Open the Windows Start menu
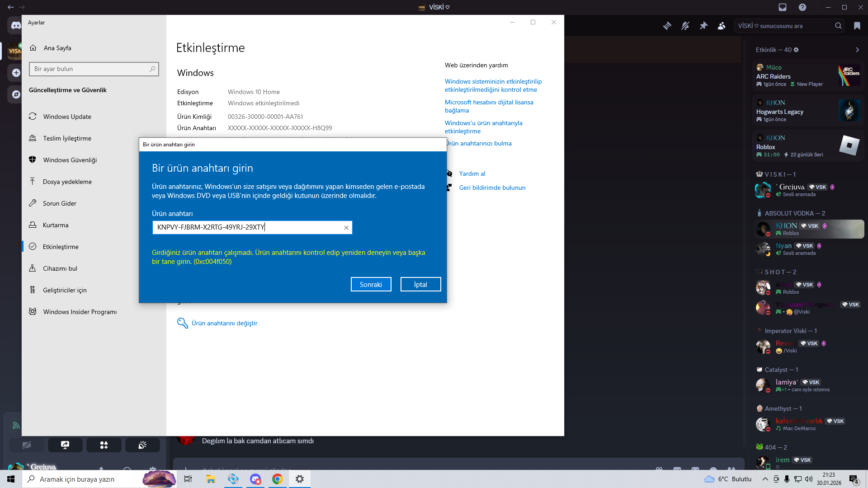Image resolution: width=868 pixels, height=488 pixels. (11, 479)
